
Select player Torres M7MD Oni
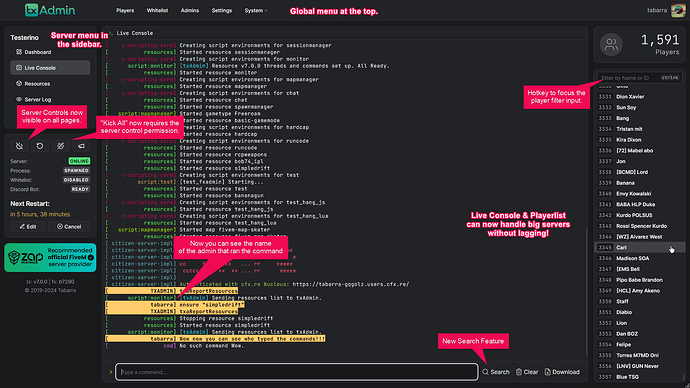click(x=639, y=355)
